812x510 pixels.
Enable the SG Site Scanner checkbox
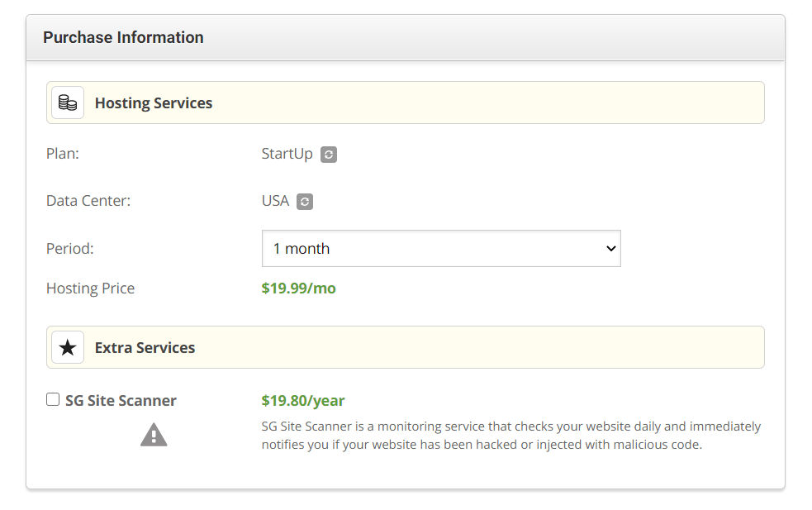coord(53,399)
